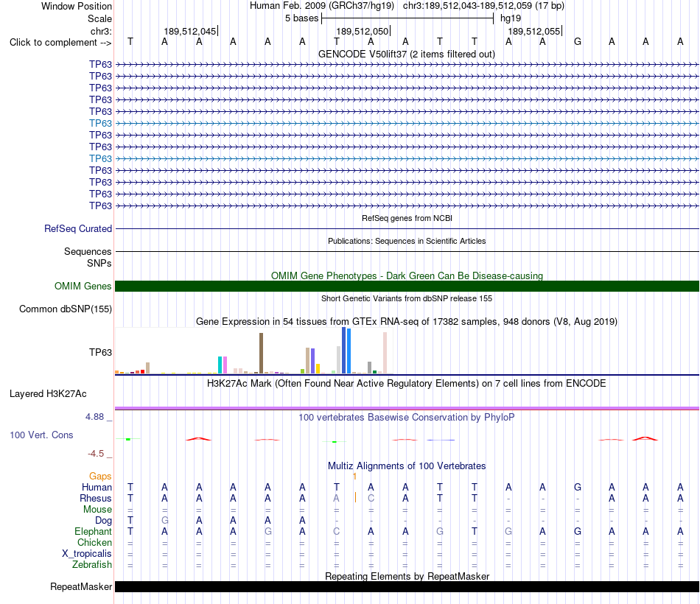Click the 100 Vert. Cons label
This screenshot has height=604, width=700.
pyautogui.click(x=41, y=435)
